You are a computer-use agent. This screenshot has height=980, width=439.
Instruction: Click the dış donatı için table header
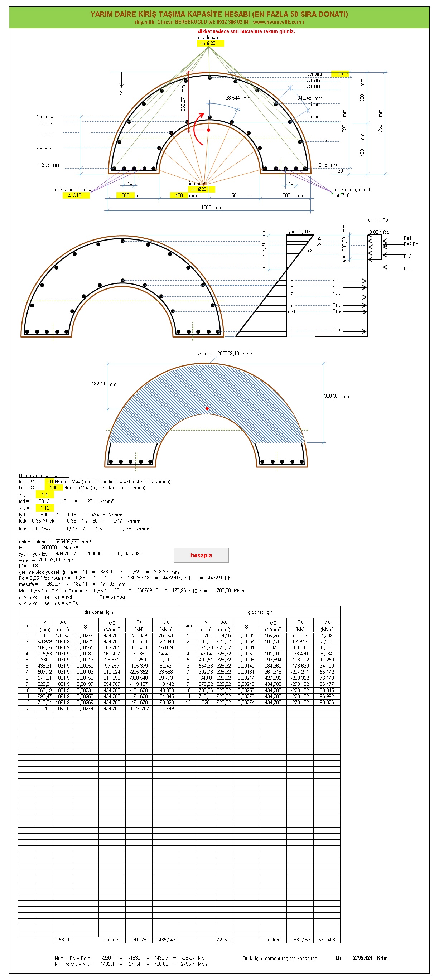click(x=98, y=612)
